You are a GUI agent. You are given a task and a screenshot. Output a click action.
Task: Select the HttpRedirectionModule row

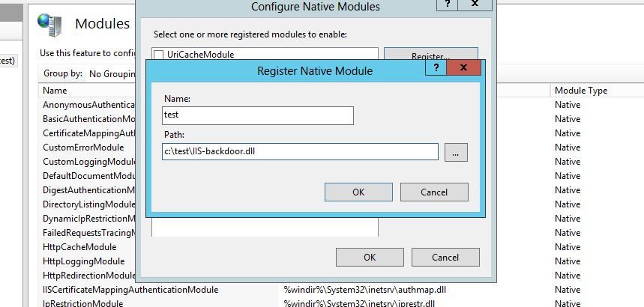tap(88, 276)
